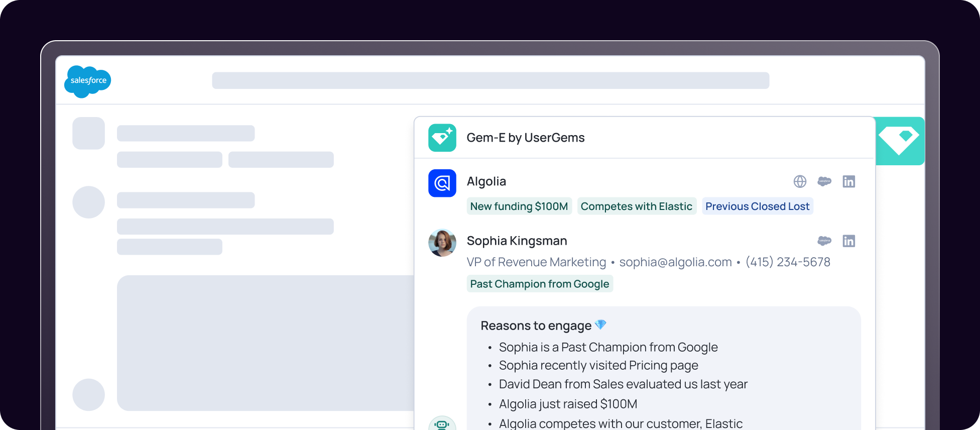980x430 pixels.
Task: Click the Sophia Kingsman name
Action: click(517, 241)
